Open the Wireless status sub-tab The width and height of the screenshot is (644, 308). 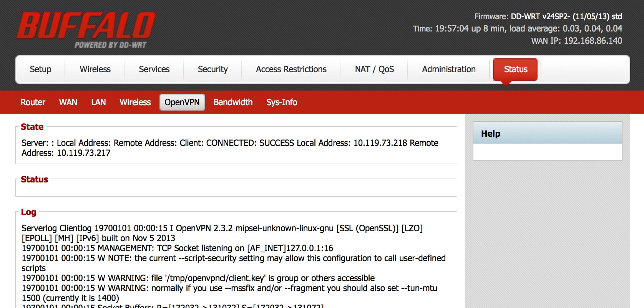[135, 102]
